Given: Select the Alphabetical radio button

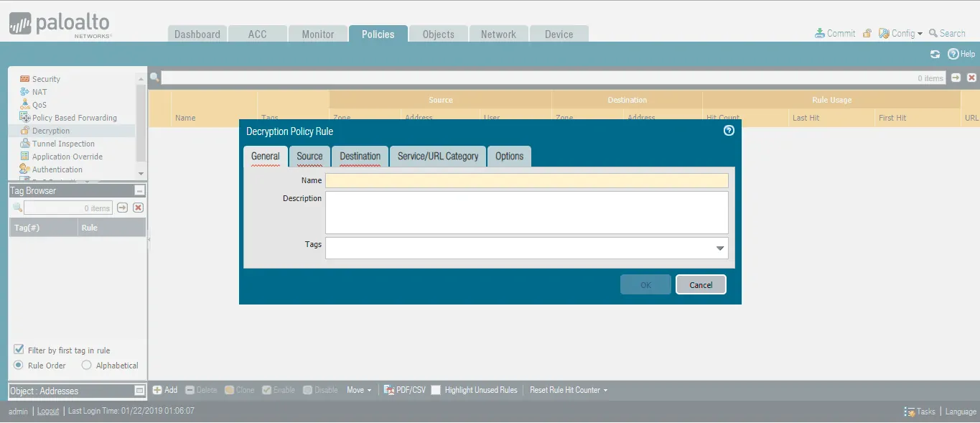Looking at the screenshot, I should click(87, 365).
